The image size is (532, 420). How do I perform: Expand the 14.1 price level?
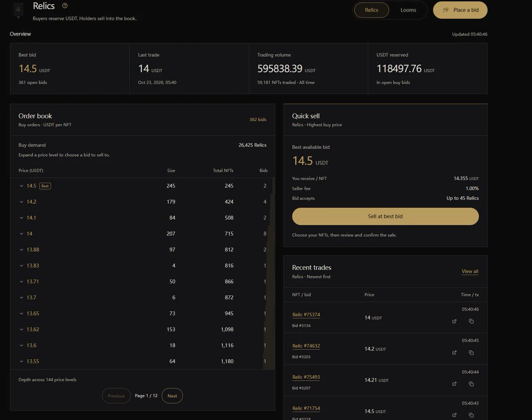[142, 218]
